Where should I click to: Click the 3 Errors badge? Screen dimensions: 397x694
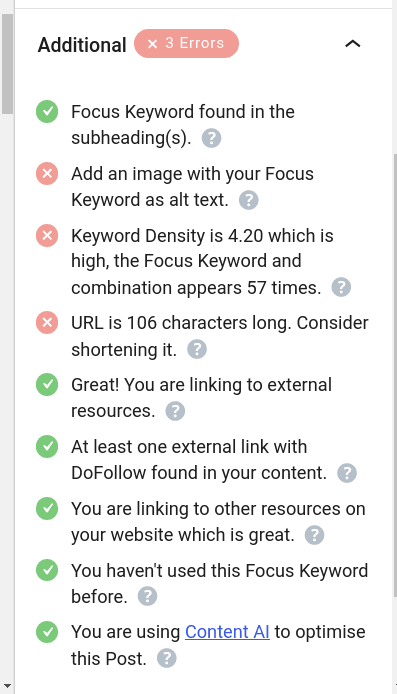pyautogui.click(x=186, y=43)
